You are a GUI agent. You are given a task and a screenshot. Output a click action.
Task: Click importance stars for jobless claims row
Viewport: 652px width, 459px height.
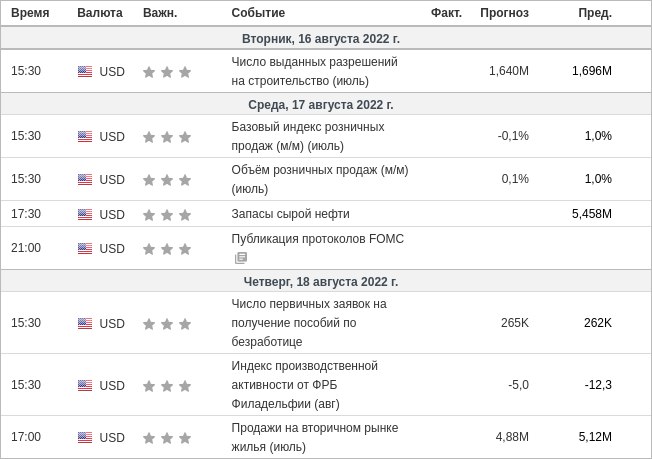coord(167,324)
